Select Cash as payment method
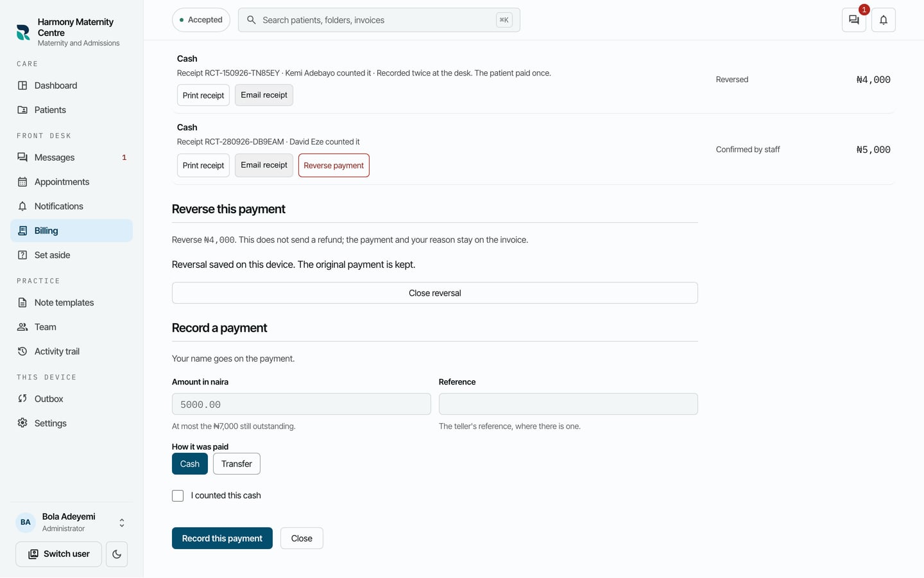The width and height of the screenshot is (924, 578). click(x=190, y=464)
